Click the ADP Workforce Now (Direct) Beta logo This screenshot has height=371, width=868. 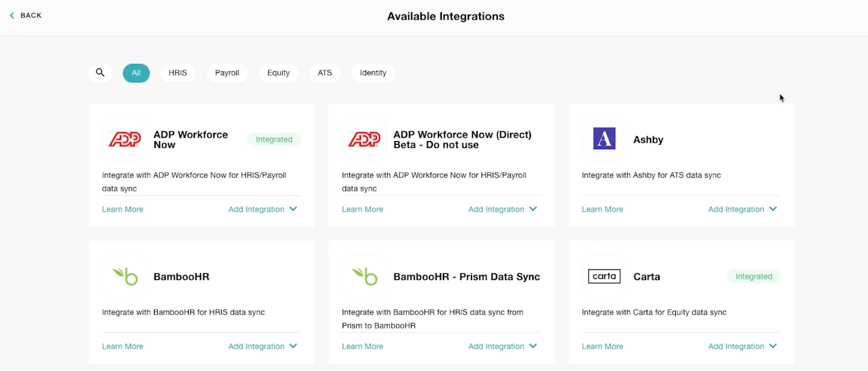(x=364, y=139)
